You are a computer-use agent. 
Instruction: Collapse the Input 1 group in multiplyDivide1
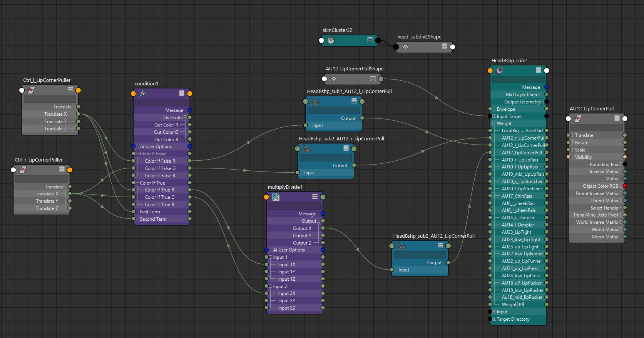(x=271, y=257)
